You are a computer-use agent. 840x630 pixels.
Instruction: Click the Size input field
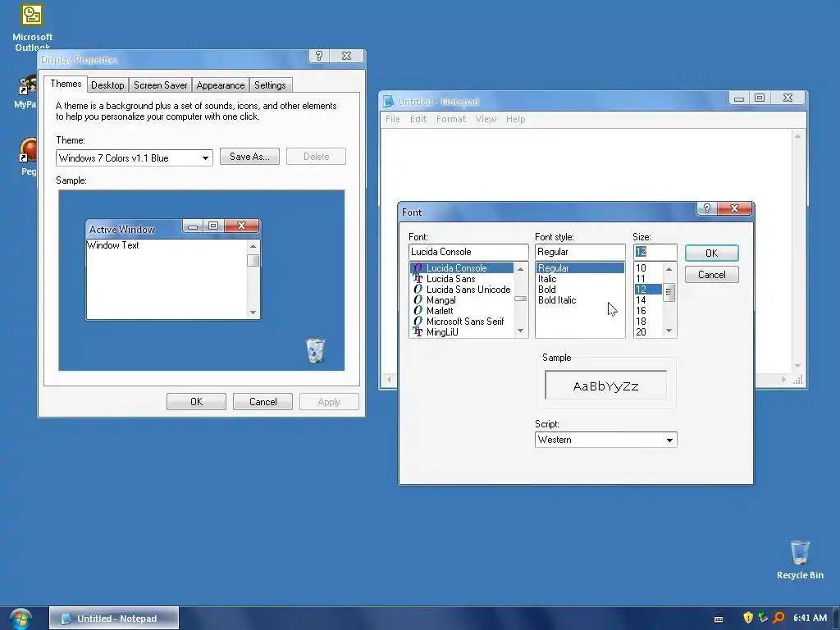pyautogui.click(x=655, y=252)
